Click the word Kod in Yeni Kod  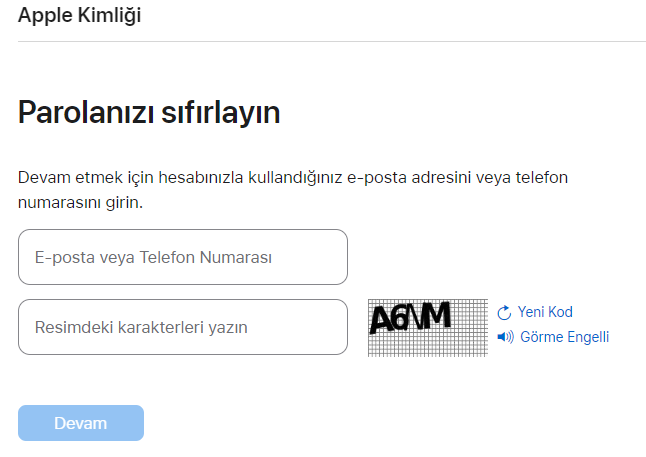click(560, 312)
